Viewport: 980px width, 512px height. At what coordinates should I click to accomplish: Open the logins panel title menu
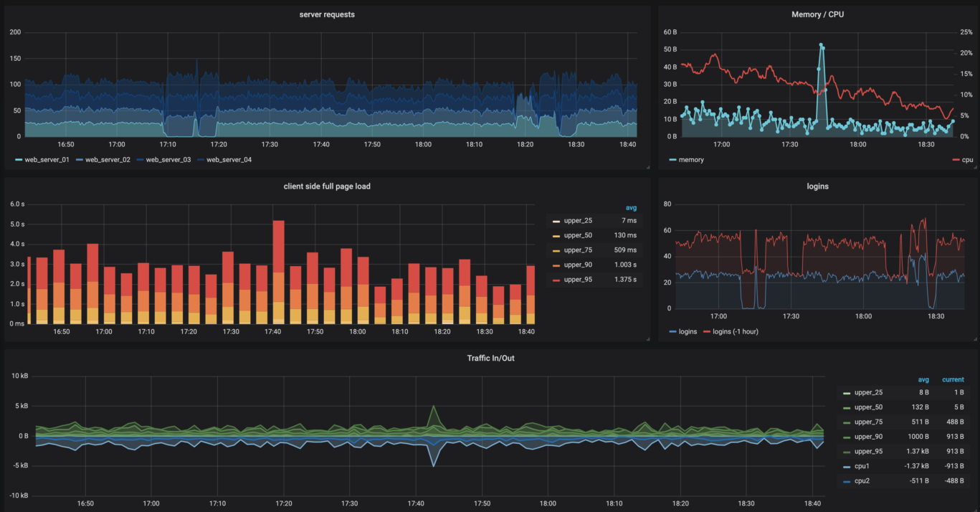point(817,186)
